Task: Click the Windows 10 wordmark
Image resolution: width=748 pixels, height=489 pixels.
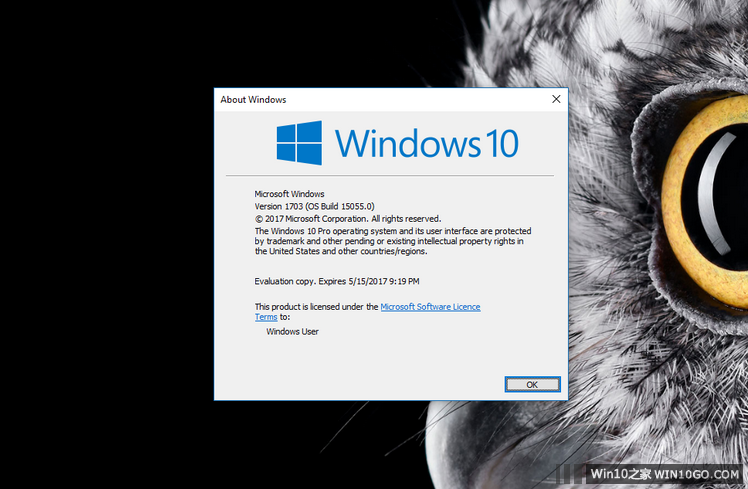Action: pos(426,143)
